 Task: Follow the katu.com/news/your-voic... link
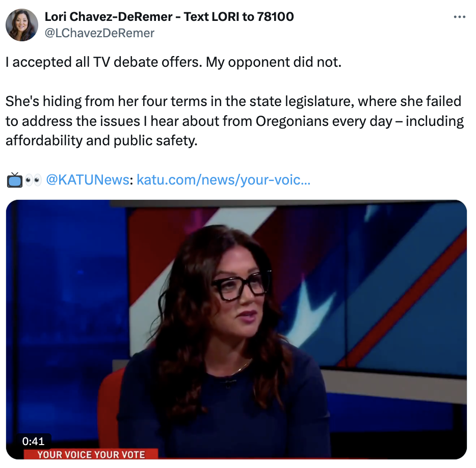coord(223,180)
